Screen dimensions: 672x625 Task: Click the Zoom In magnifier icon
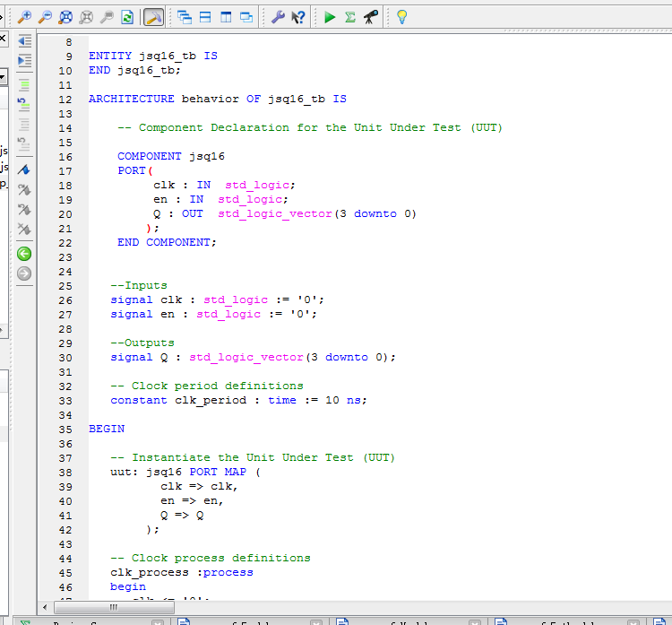click(x=24, y=17)
